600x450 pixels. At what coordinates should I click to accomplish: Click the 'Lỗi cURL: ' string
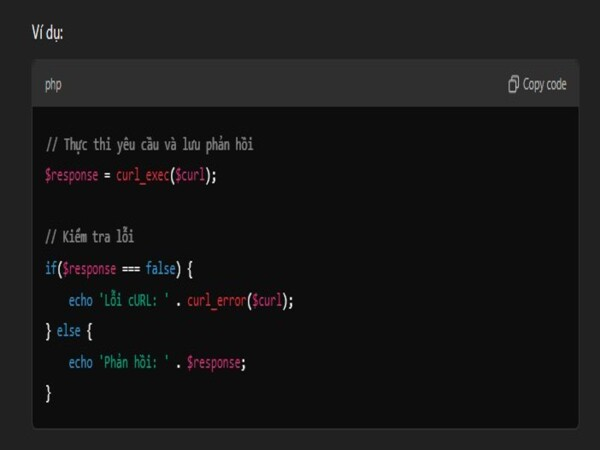pos(134,300)
